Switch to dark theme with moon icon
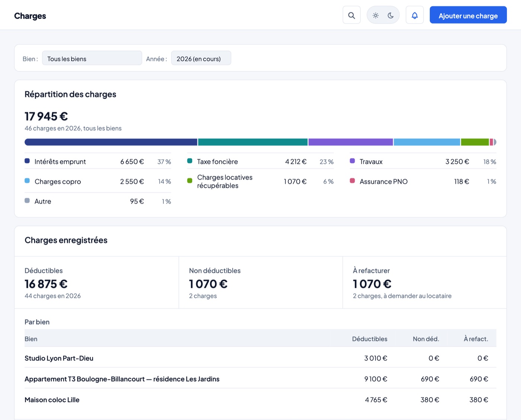The height and width of the screenshot is (420, 521). (x=391, y=15)
